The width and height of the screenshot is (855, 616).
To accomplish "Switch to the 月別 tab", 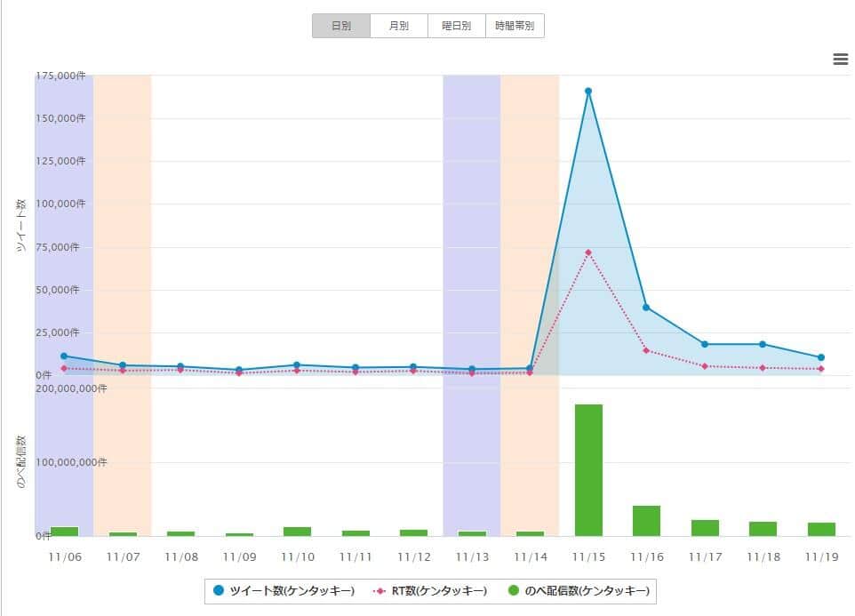I will pyautogui.click(x=399, y=25).
